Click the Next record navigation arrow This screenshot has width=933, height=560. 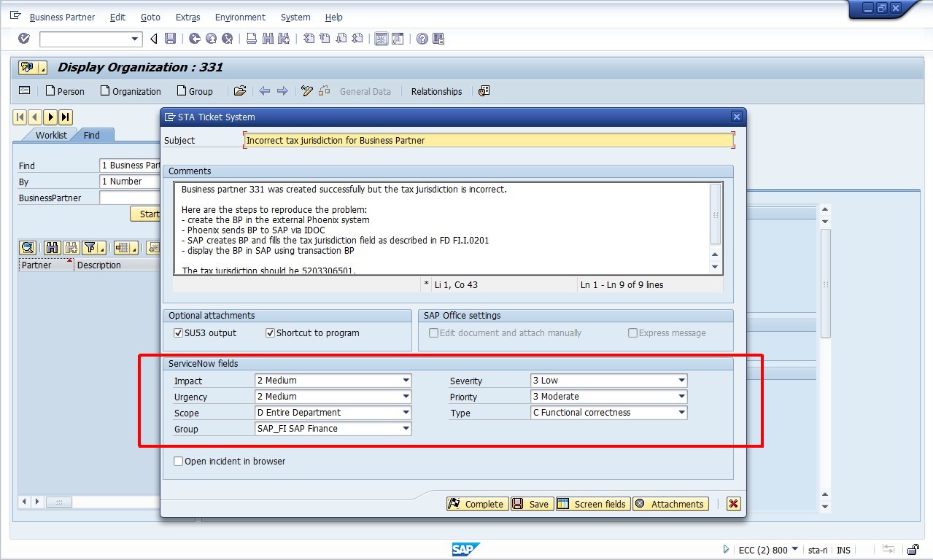pos(50,117)
